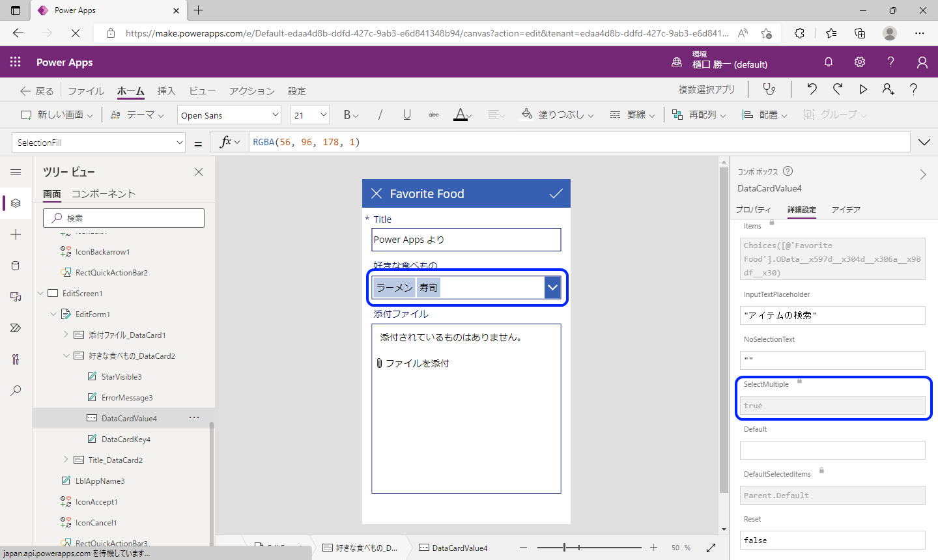Click the tree view search field
938x560 pixels.
[x=124, y=218]
